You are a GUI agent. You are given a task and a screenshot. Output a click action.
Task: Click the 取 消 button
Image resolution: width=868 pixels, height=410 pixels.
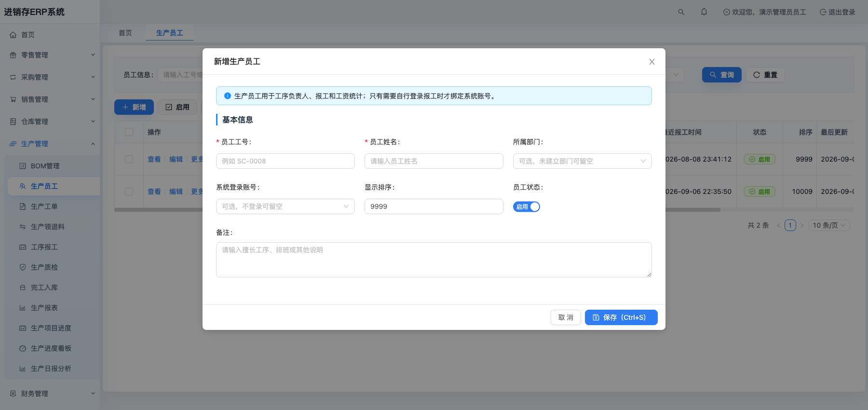[566, 317]
